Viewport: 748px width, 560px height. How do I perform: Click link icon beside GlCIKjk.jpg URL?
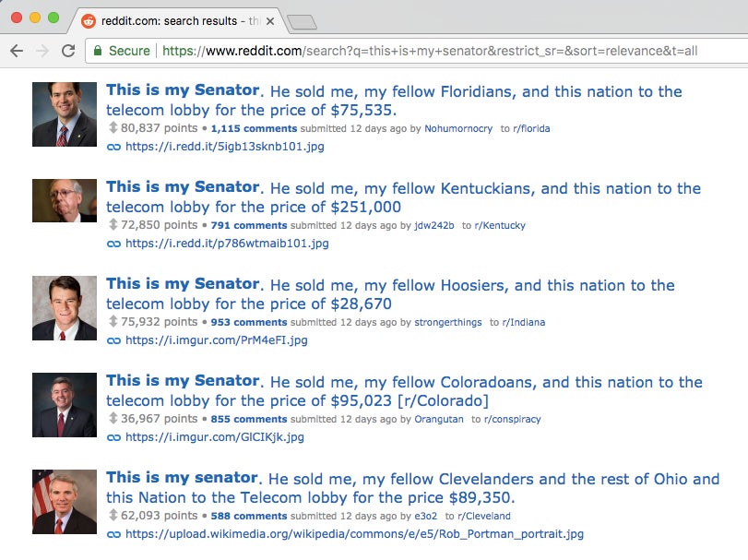tap(113, 437)
